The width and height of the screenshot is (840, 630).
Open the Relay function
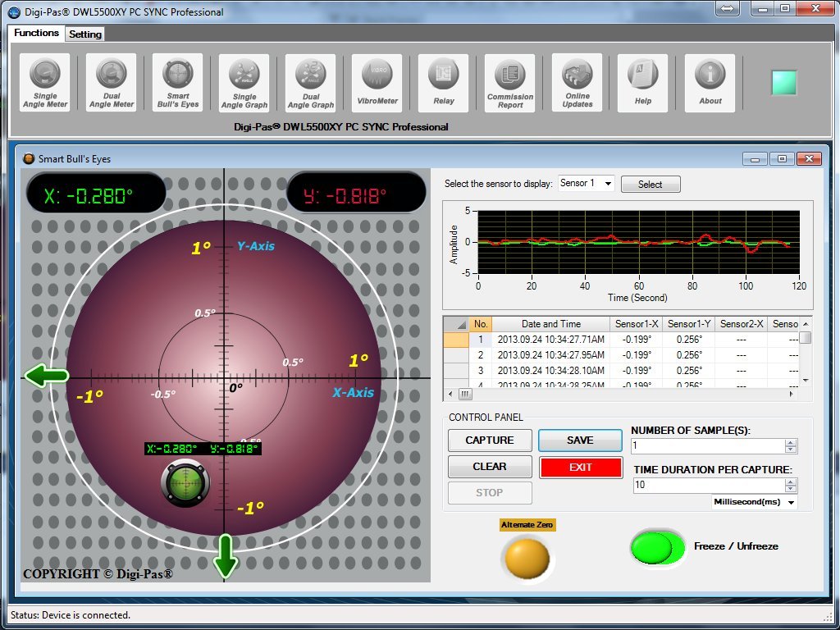[x=444, y=83]
